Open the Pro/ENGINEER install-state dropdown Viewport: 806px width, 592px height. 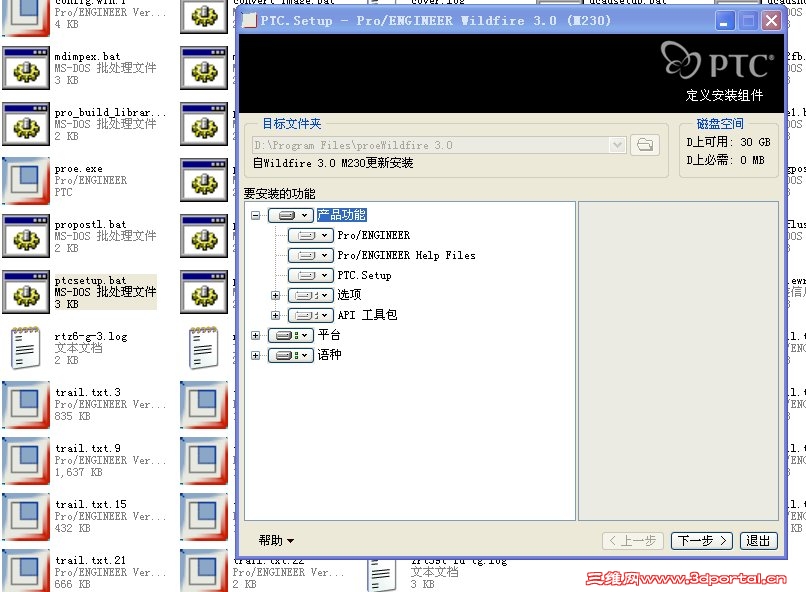click(x=310, y=235)
